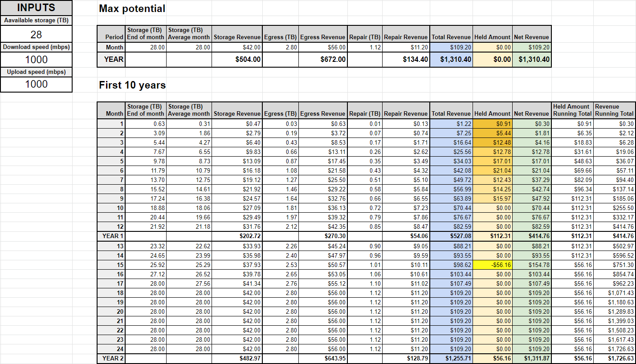
Task: Select revenue running total $1,071.43
Action: pos(614,293)
